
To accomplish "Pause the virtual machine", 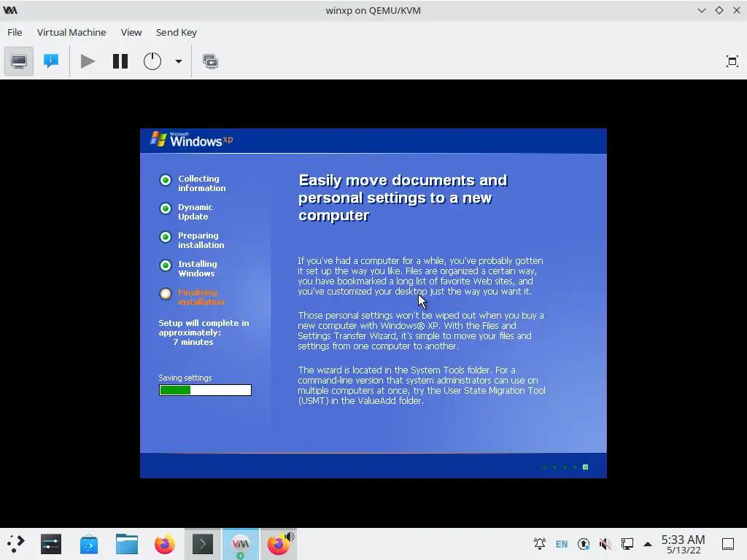I will [x=120, y=61].
